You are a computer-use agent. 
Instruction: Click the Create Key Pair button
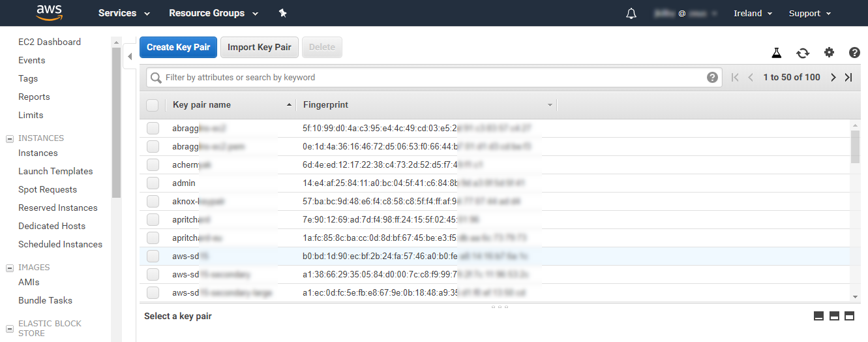click(x=178, y=47)
